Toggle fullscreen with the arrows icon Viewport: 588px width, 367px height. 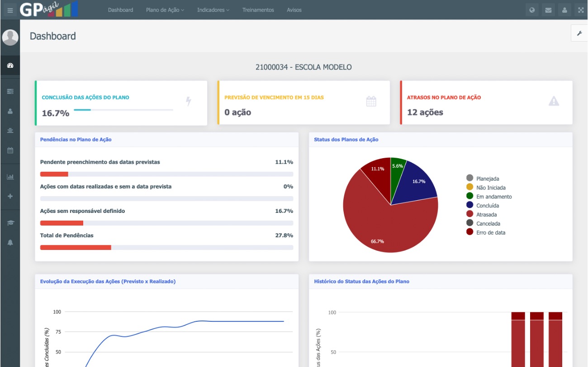[x=581, y=10]
